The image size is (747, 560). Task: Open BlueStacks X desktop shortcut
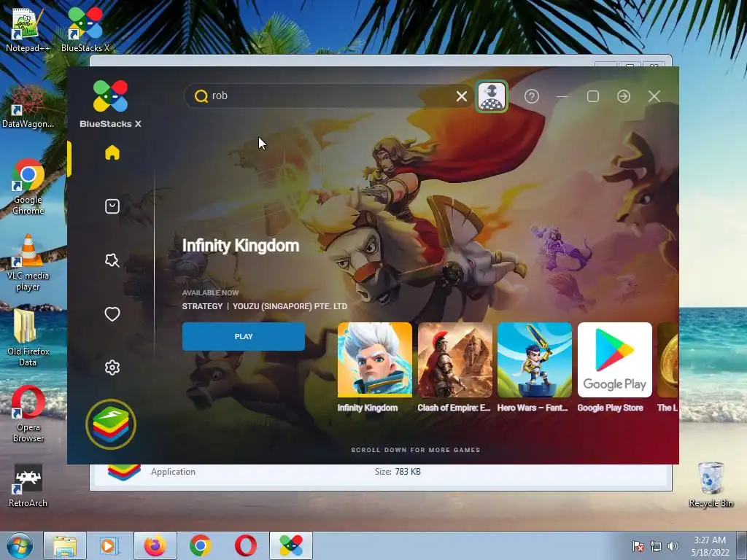tap(86, 29)
